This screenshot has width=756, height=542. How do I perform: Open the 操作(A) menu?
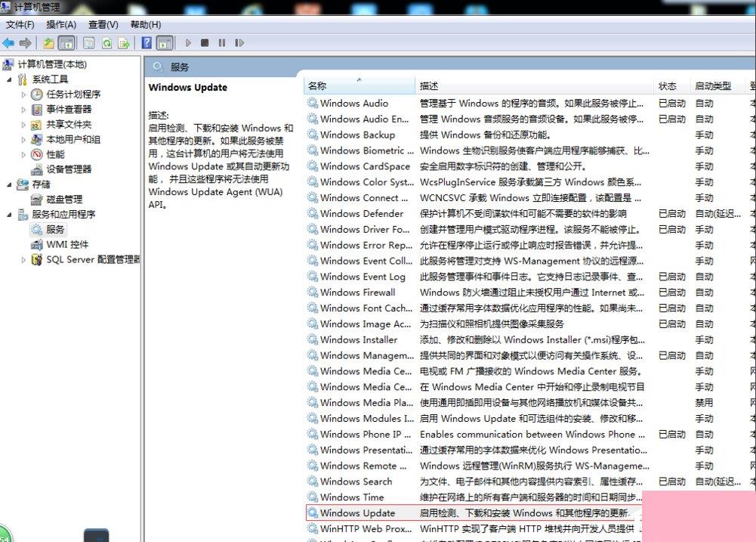coord(61,25)
